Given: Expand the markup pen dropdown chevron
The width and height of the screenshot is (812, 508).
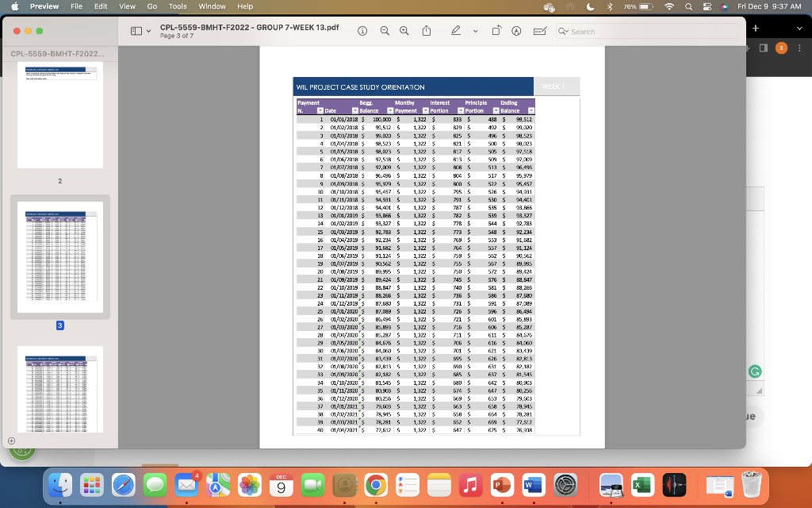Looking at the screenshot, I should (474, 29).
